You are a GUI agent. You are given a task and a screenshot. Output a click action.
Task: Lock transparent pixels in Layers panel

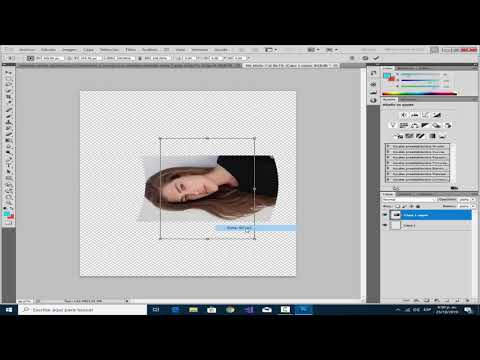tap(397, 206)
